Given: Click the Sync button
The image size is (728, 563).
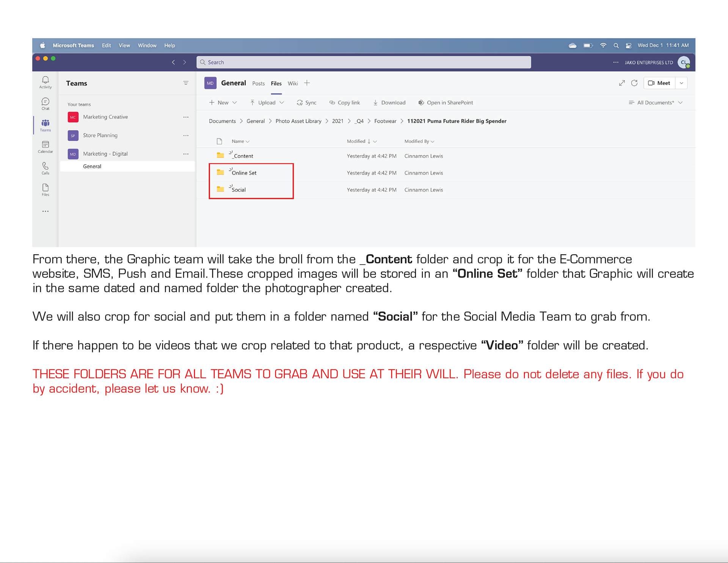Looking at the screenshot, I should coord(306,103).
